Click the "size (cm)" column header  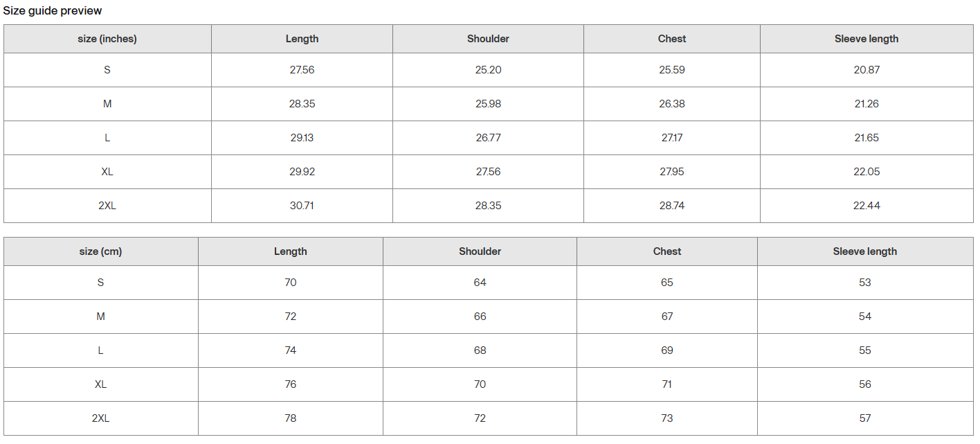click(x=100, y=251)
